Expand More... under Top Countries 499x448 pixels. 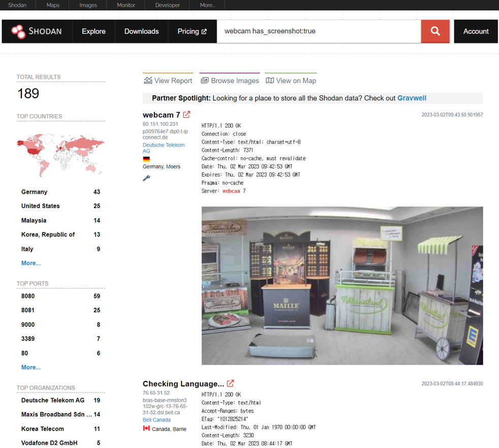point(31,263)
